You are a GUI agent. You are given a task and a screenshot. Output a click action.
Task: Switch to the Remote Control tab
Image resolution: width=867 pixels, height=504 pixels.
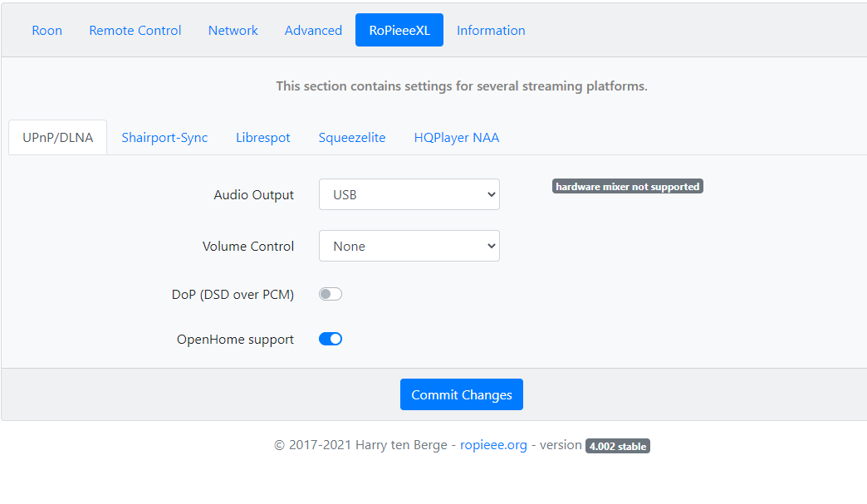point(135,31)
